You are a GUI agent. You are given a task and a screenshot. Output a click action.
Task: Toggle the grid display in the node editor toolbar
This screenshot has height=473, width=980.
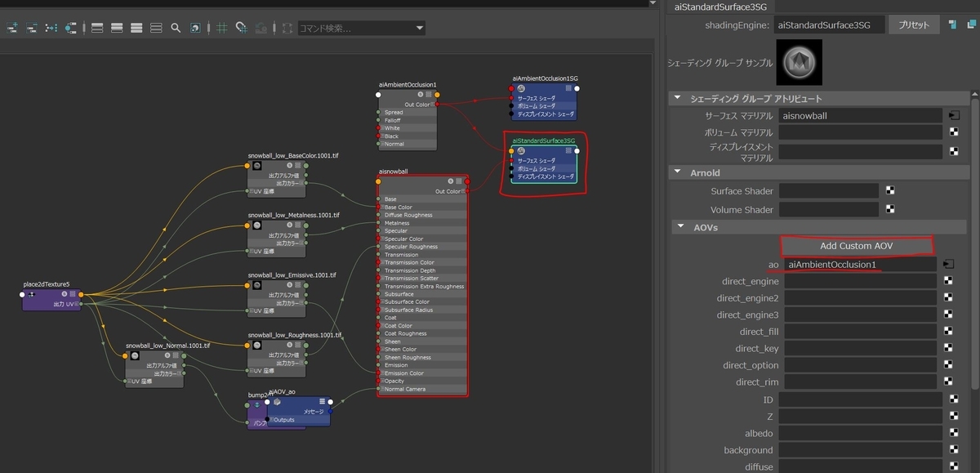(221, 28)
